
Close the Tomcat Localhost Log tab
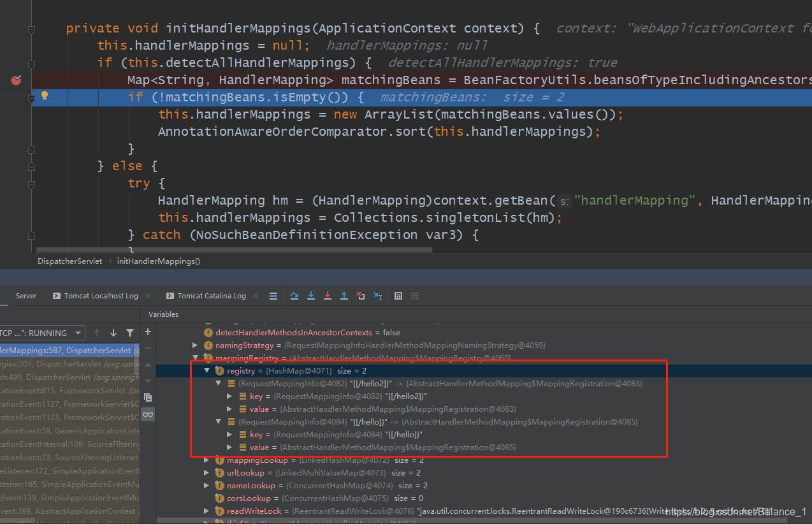click(x=148, y=296)
